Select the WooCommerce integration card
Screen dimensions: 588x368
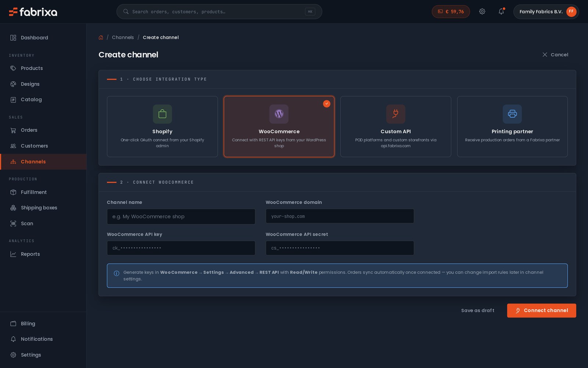click(279, 127)
